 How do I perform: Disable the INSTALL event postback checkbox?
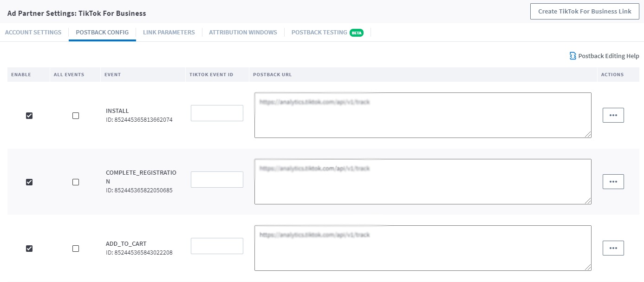point(29,116)
